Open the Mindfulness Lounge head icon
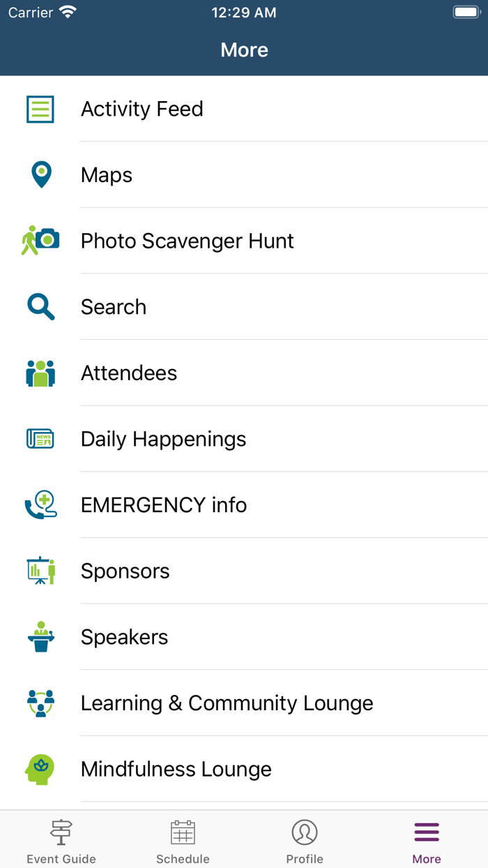488x868 pixels. pyautogui.click(x=40, y=769)
